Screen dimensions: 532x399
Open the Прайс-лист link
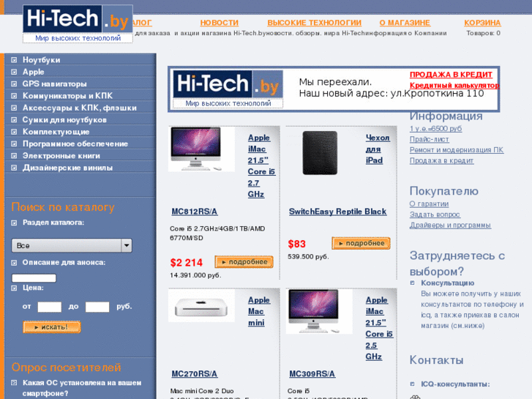coord(430,139)
